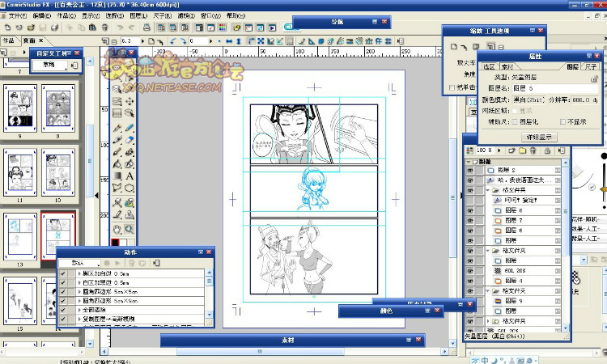Open zoom 6.3 value arrow dropdown

(142, 41)
